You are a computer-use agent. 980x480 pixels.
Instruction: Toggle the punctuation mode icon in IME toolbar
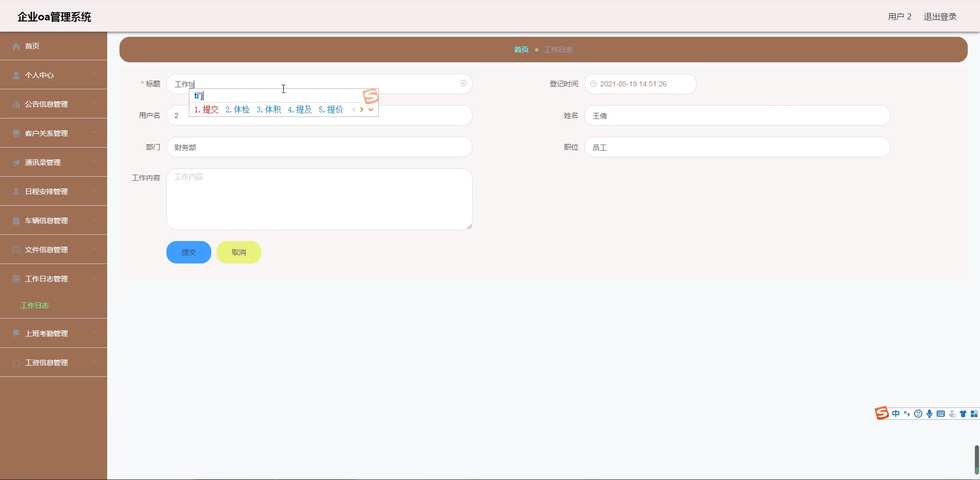(x=907, y=414)
